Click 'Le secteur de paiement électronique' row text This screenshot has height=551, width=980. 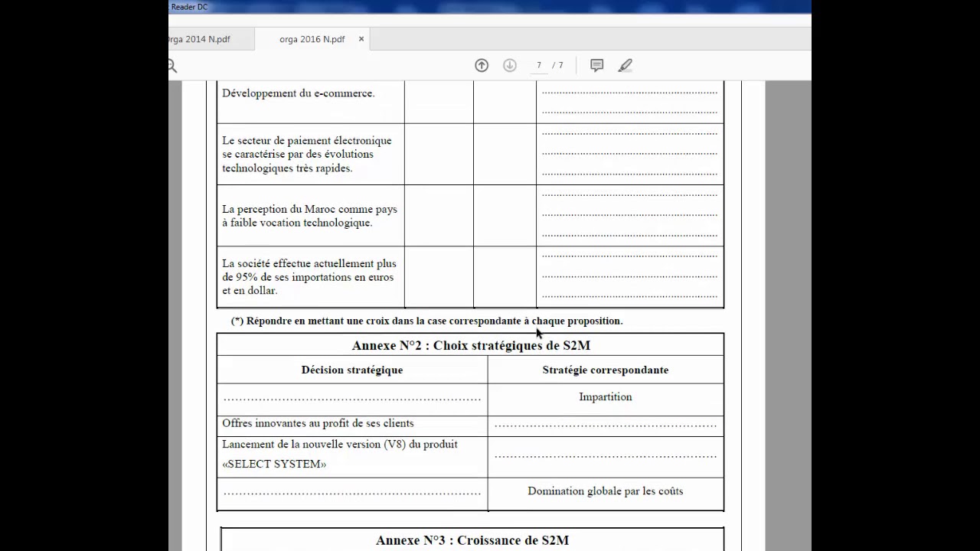(x=307, y=154)
